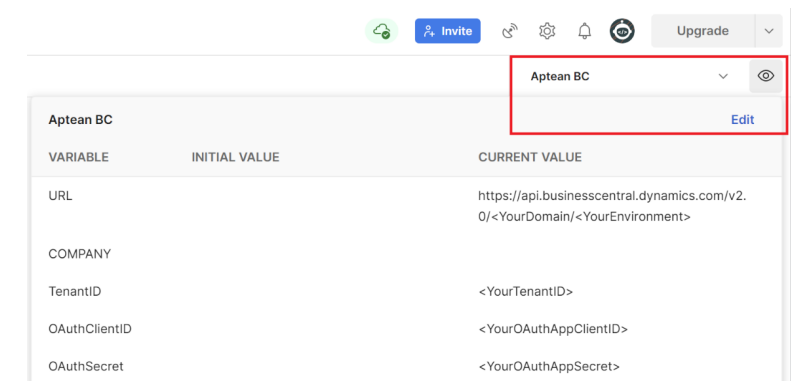Open the user profile avatar
The image size is (793, 385).
coord(622,31)
